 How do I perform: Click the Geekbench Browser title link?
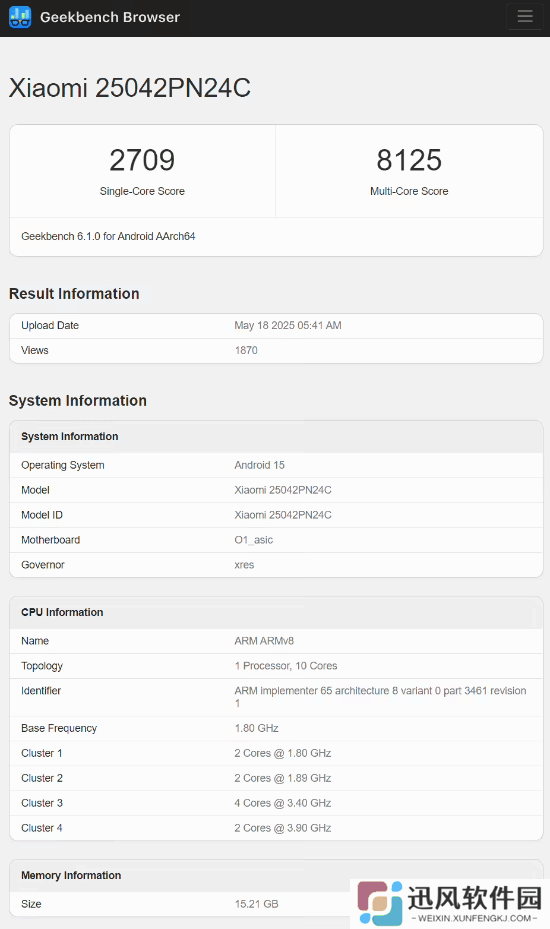pos(110,17)
